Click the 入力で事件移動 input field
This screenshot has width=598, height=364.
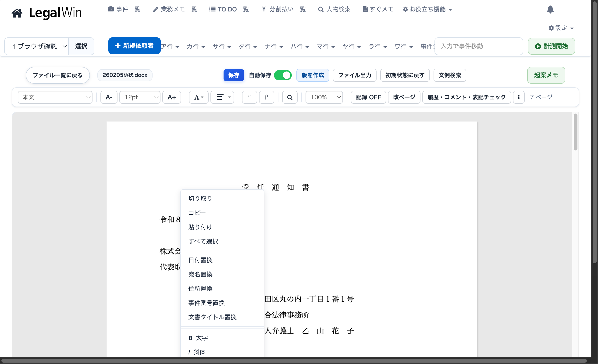pos(479,46)
